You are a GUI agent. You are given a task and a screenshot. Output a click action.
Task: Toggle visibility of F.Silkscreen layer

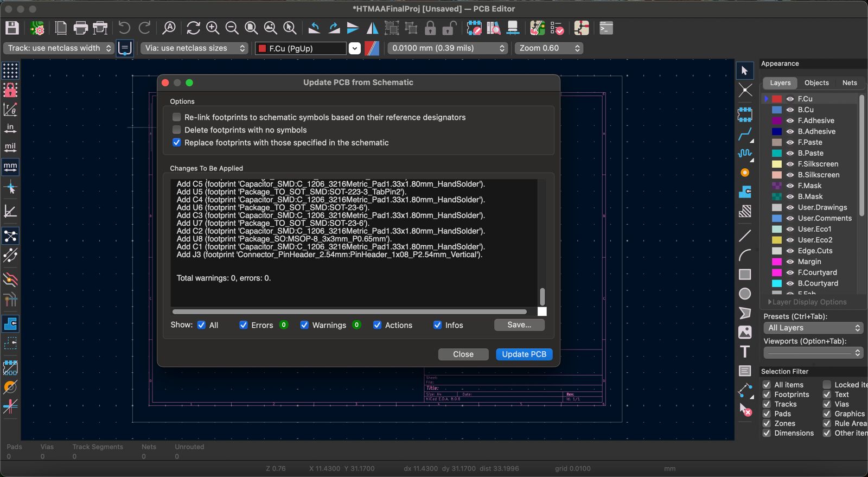[x=790, y=164]
